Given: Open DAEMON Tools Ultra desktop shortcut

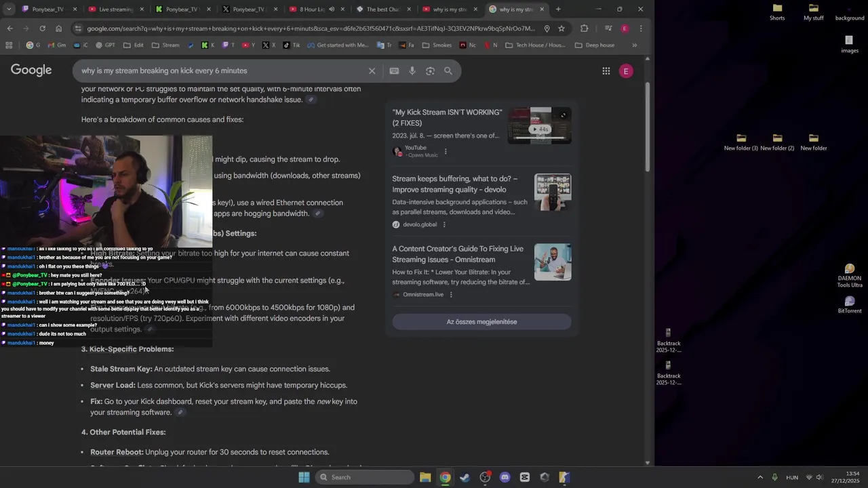Looking at the screenshot, I should (x=850, y=277).
